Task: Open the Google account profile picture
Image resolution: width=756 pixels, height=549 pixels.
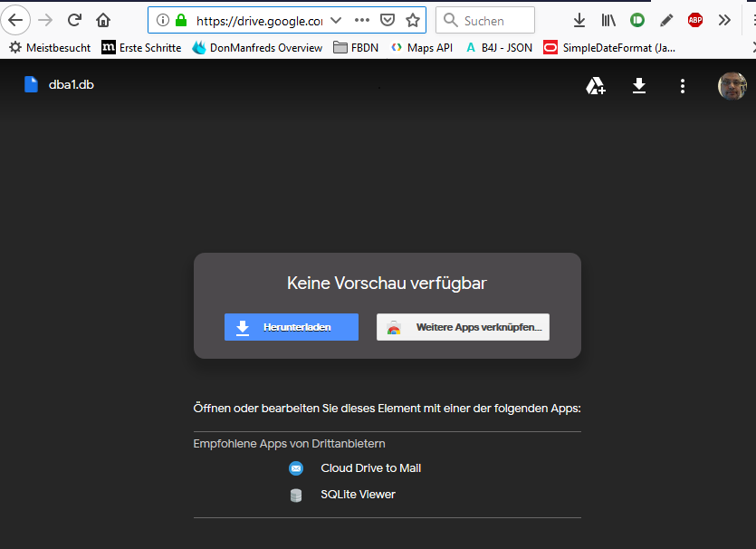Action: [732, 86]
